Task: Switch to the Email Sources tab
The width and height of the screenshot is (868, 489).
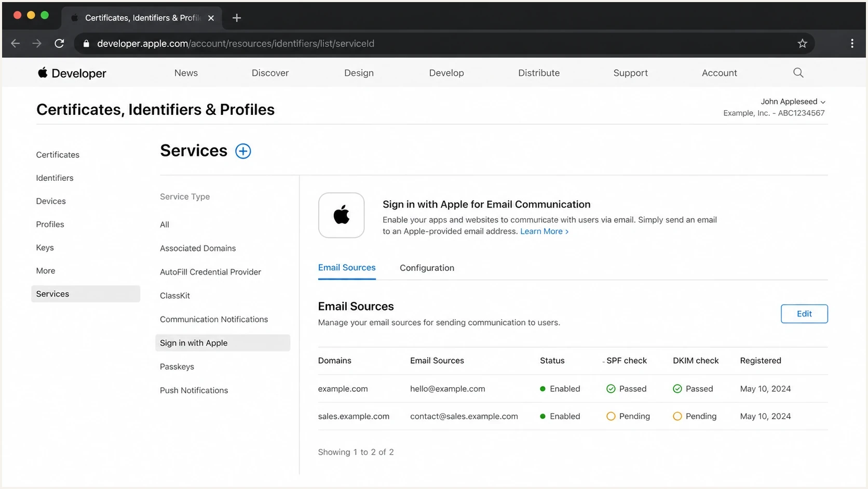Action: pyautogui.click(x=347, y=268)
